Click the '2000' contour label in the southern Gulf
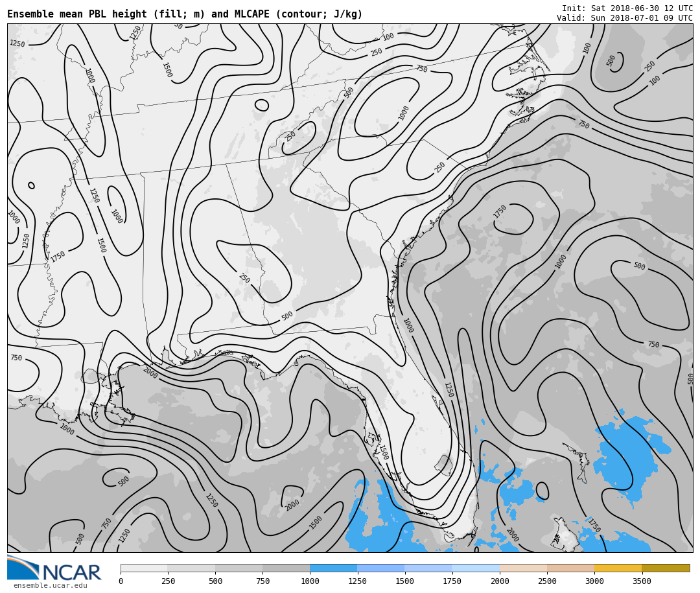 (x=292, y=505)
